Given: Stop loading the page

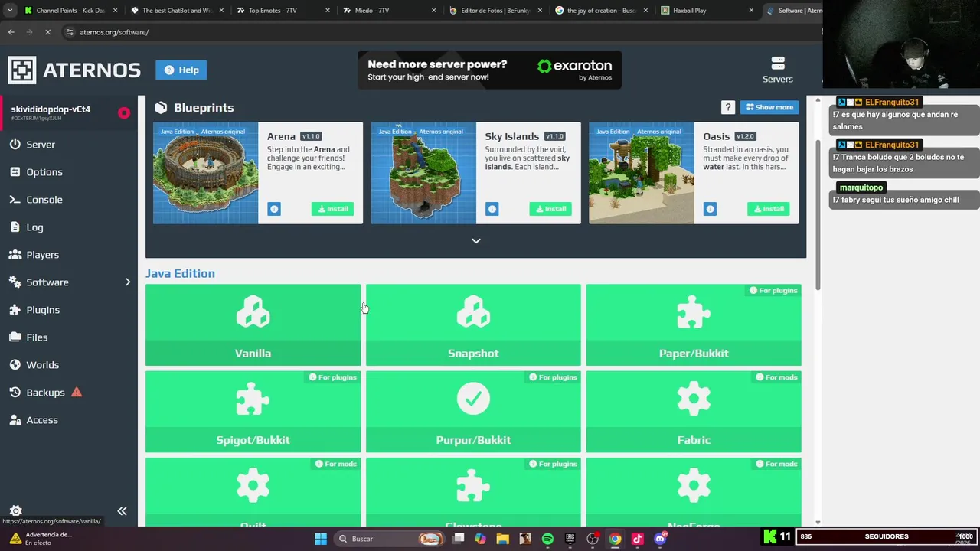Looking at the screenshot, I should 47,32.
